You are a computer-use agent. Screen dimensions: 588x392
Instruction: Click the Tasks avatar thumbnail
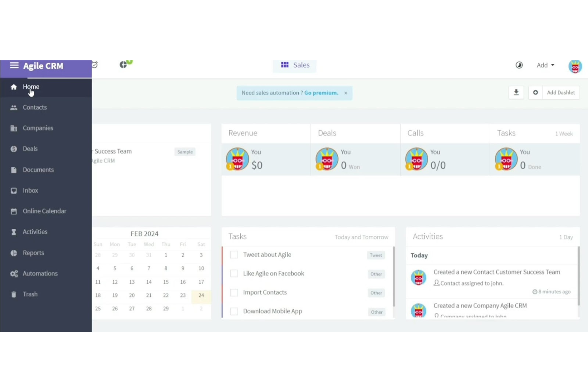pyautogui.click(x=506, y=159)
